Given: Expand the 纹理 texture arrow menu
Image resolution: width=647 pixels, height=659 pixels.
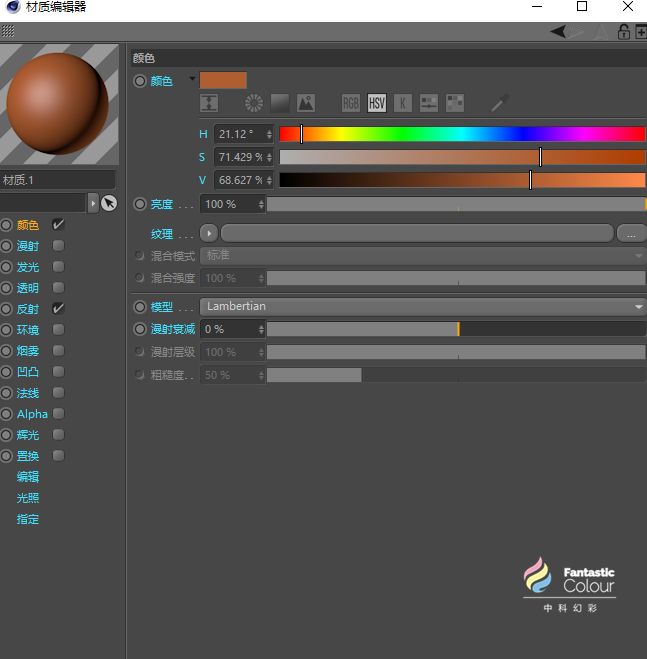Looking at the screenshot, I should pyautogui.click(x=209, y=233).
